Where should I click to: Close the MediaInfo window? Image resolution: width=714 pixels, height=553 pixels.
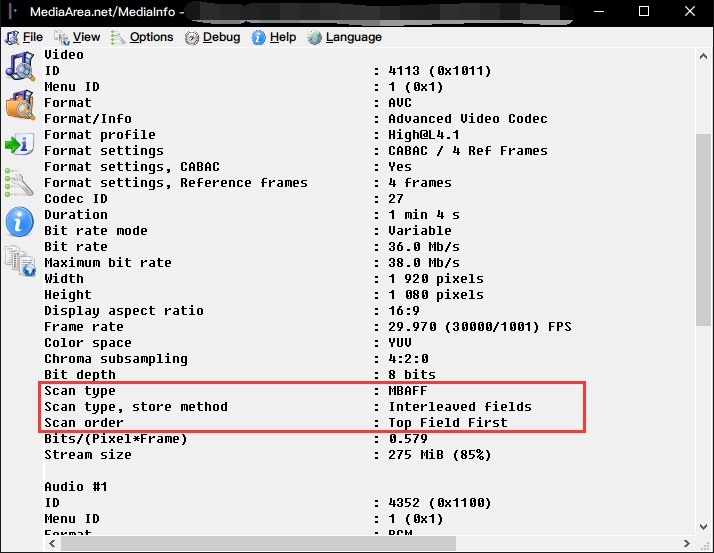(x=691, y=12)
